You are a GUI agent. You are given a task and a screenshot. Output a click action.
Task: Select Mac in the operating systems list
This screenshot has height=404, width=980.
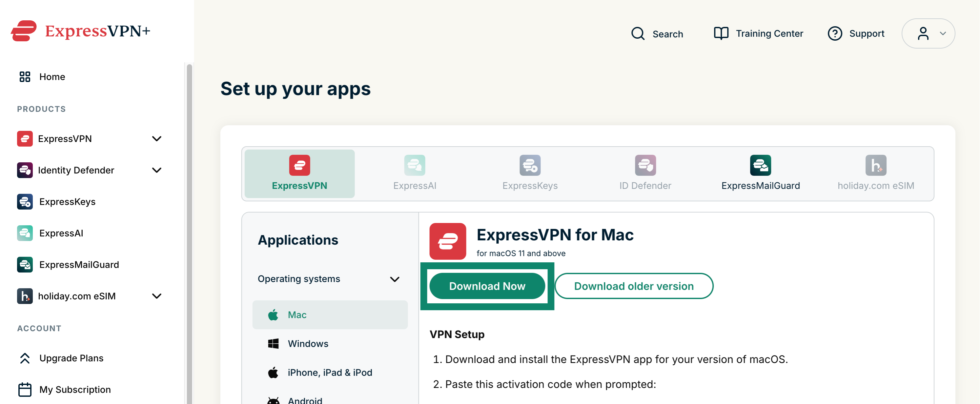tap(330, 314)
